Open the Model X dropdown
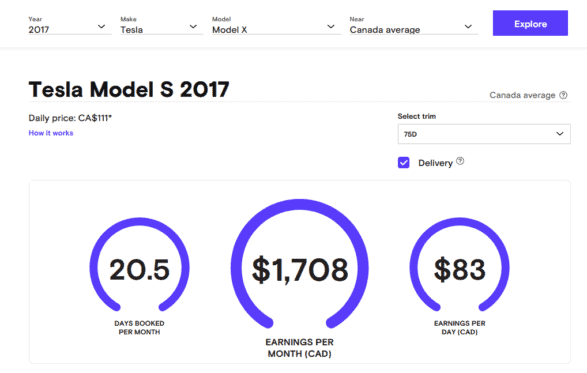The height and width of the screenshot is (373, 587). pyautogui.click(x=276, y=25)
